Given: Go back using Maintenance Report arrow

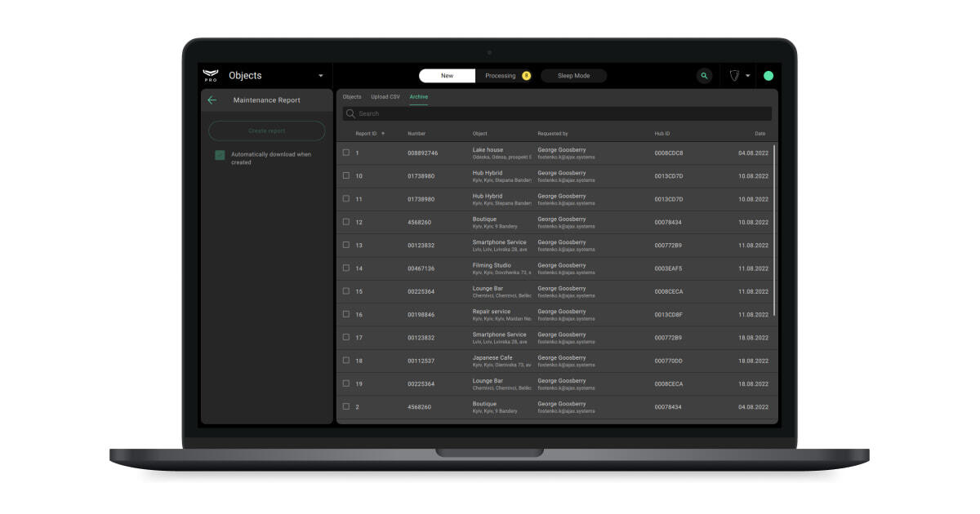Looking at the screenshot, I should [x=212, y=100].
